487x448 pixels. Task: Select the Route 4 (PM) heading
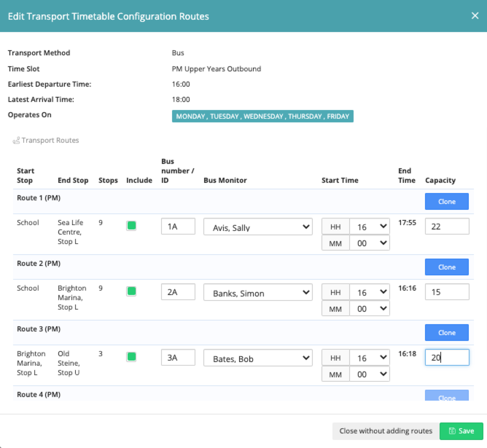[x=39, y=394]
